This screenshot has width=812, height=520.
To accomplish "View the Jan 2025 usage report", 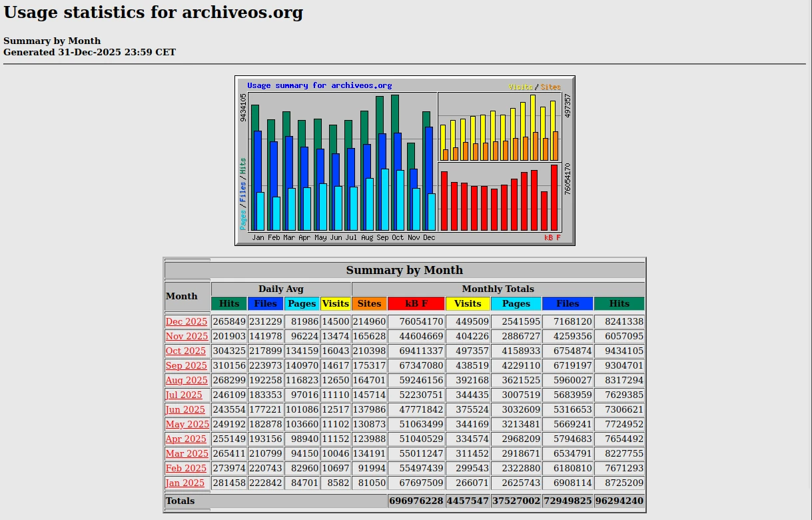I will click(185, 483).
